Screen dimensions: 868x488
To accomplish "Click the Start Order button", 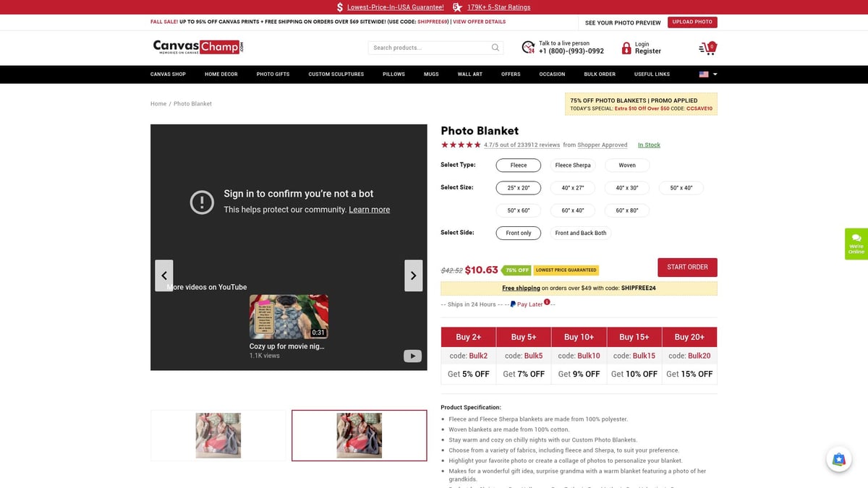I will tap(687, 267).
